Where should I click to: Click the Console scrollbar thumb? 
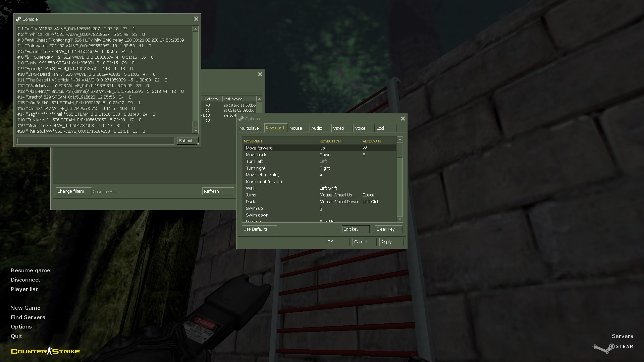tap(196, 124)
